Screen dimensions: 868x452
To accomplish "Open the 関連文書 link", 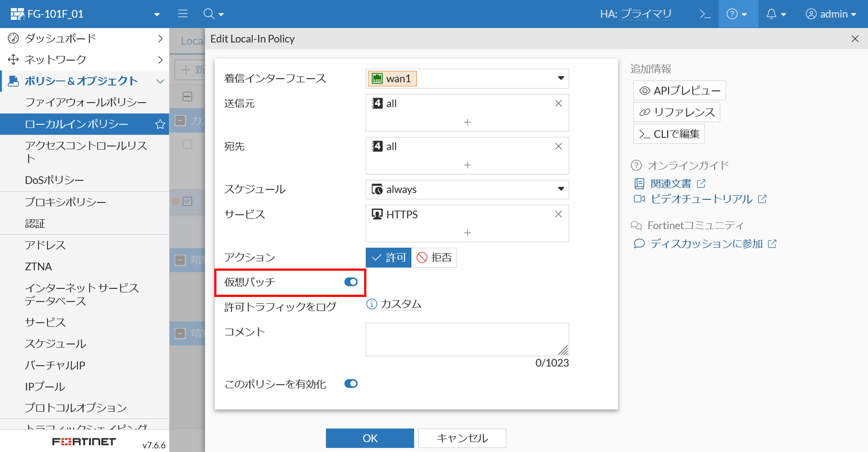I will (x=671, y=184).
